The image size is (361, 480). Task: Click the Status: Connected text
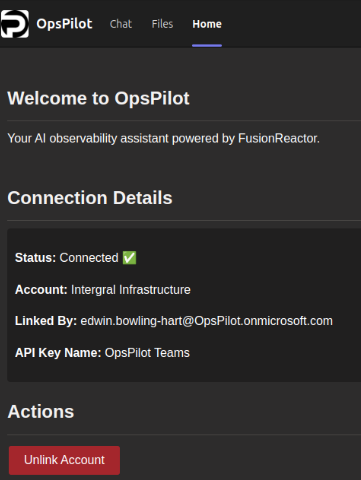pyautogui.click(x=67, y=258)
